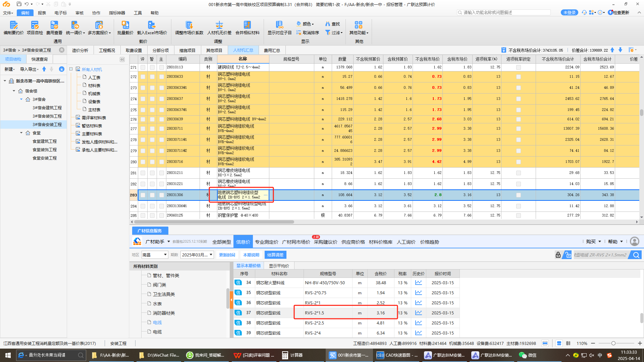Screen dimensions: 644x362
Task: Click 显示平均价 option
Action: pos(279,265)
